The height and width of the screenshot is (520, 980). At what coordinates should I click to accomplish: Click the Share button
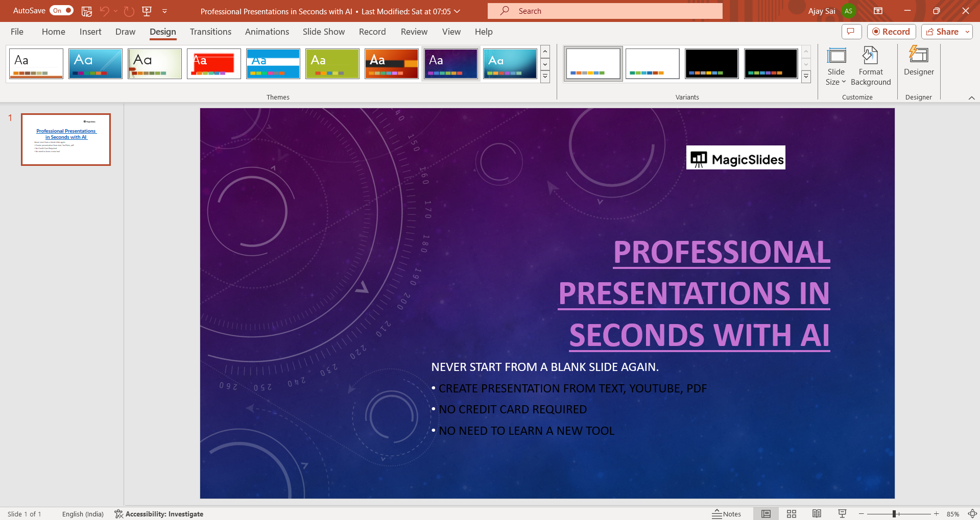pos(942,32)
